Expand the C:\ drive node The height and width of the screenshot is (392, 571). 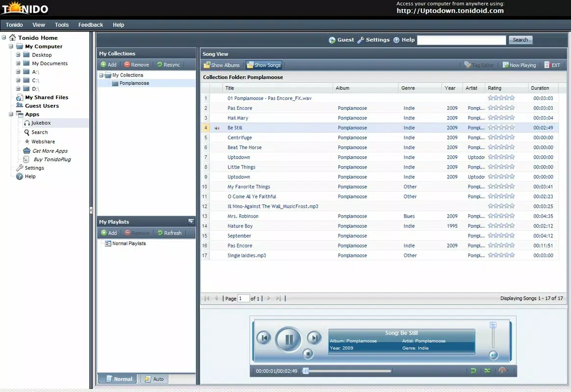(x=18, y=80)
